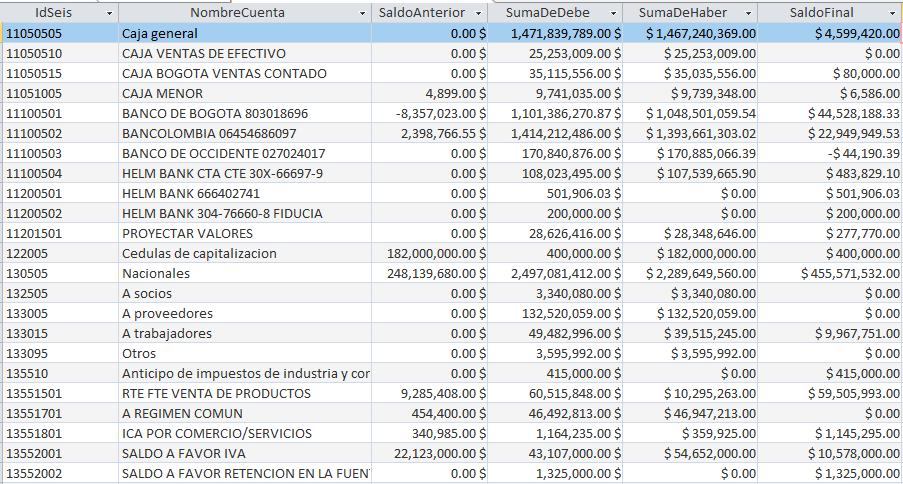The height and width of the screenshot is (484, 903).
Task: Select IdSeis cell 13552002
Action: (60, 474)
